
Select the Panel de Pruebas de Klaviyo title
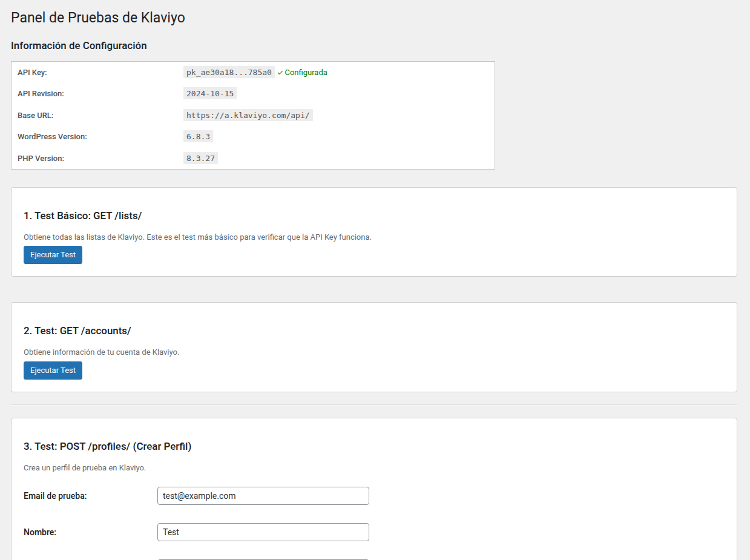[x=97, y=18]
